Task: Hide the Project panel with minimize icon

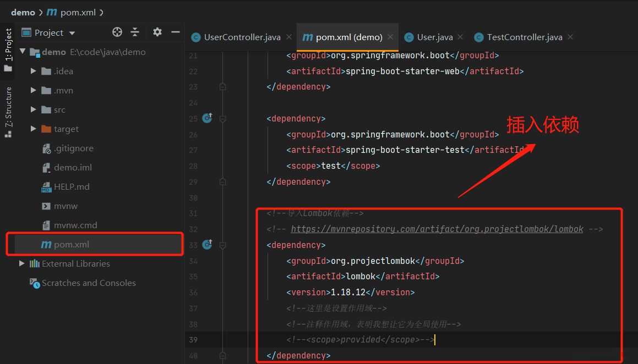Action: point(176,32)
